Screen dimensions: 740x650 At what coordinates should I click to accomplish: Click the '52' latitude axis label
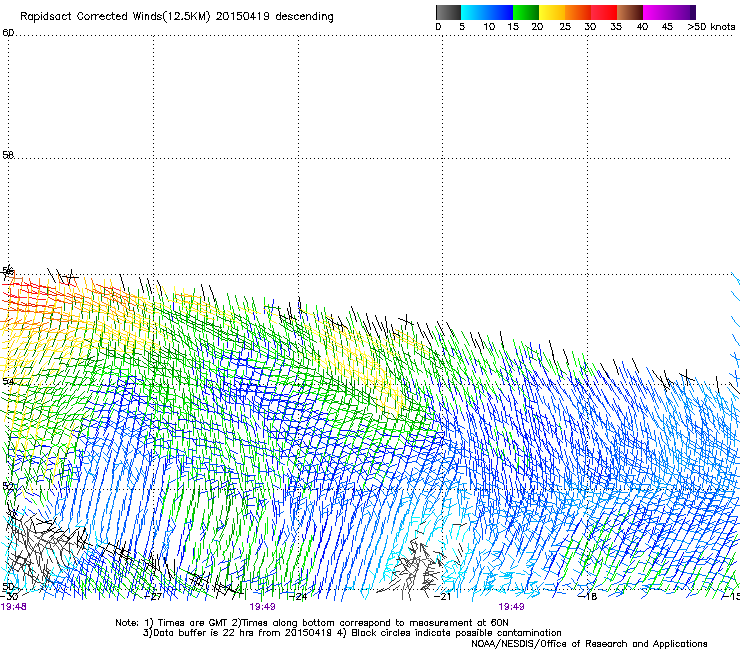(8, 486)
